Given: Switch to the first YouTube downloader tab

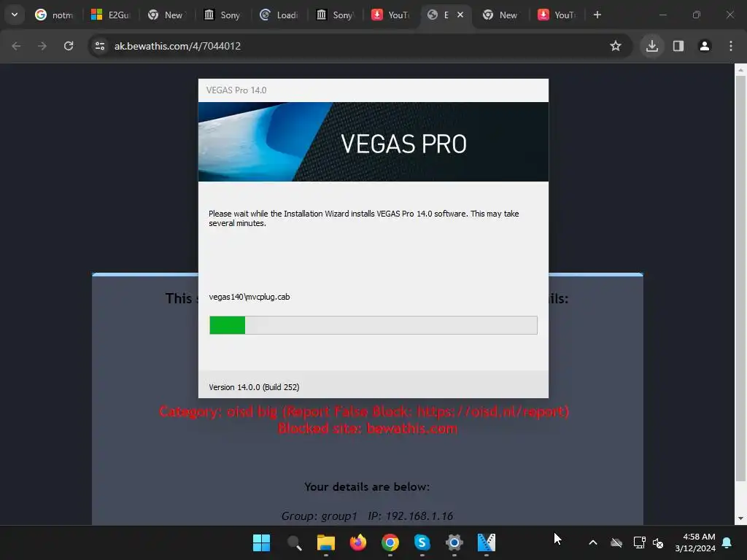Looking at the screenshot, I should tap(391, 15).
